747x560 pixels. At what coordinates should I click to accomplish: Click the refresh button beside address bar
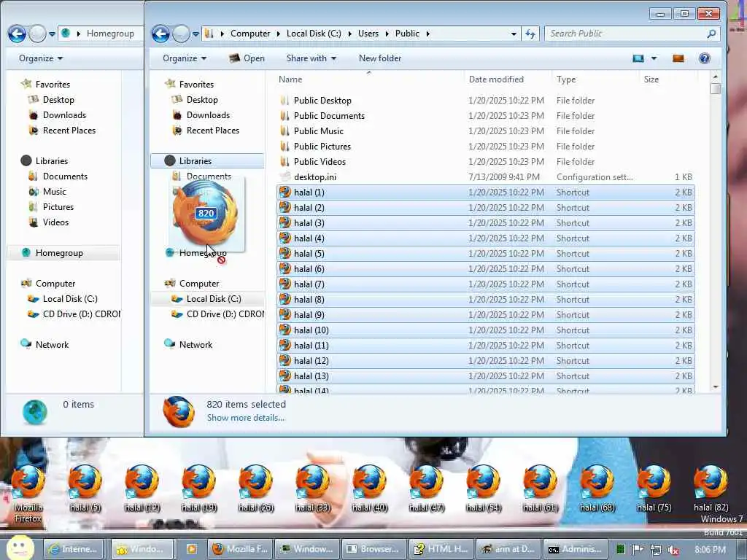pos(530,34)
